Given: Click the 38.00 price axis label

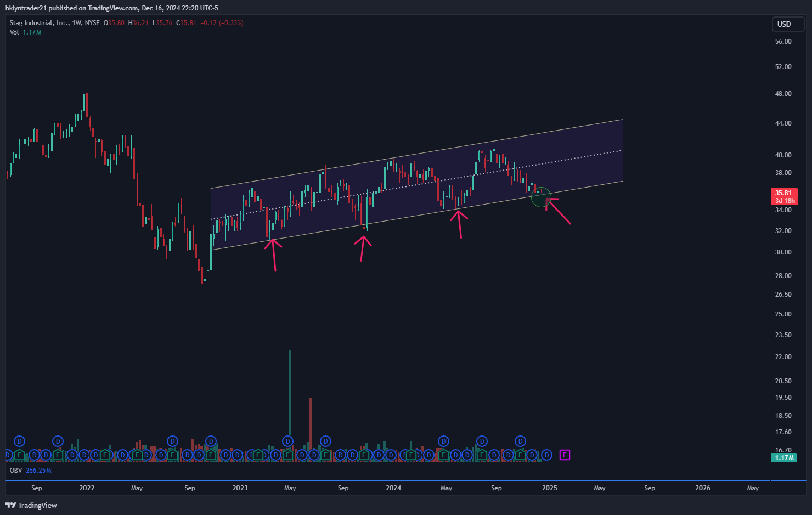Looking at the screenshot, I should [783, 173].
